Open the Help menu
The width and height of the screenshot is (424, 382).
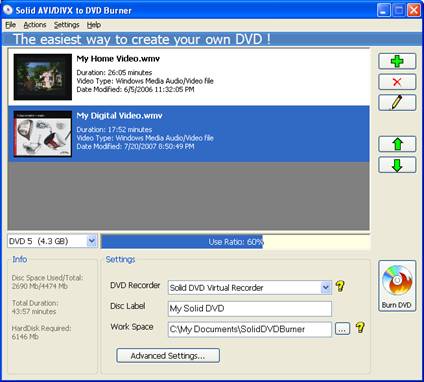(94, 25)
